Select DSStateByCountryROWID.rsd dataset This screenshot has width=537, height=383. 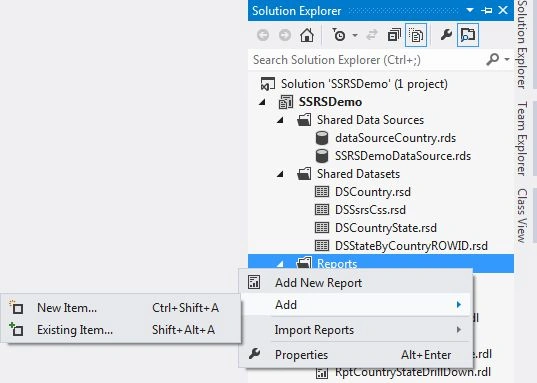point(411,246)
